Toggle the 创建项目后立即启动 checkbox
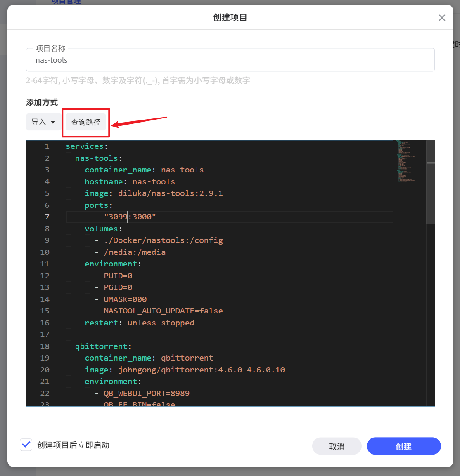The height and width of the screenshot is (476, 460). tap(26, 445)
